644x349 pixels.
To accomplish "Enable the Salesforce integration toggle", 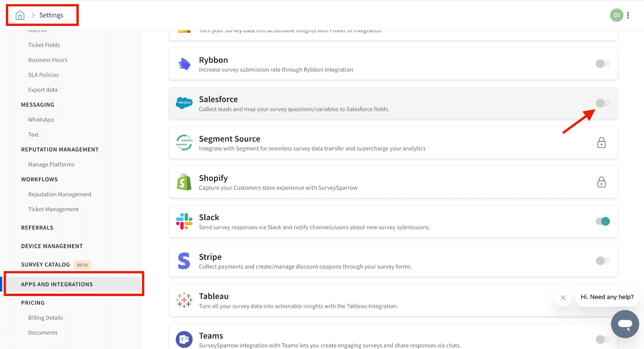I will click(603, 103).
